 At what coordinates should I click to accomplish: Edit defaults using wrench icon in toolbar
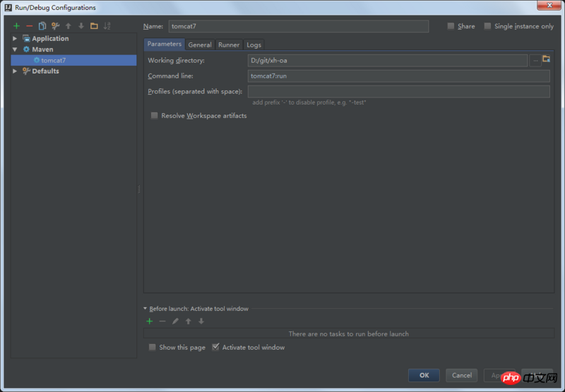[55, 26]
